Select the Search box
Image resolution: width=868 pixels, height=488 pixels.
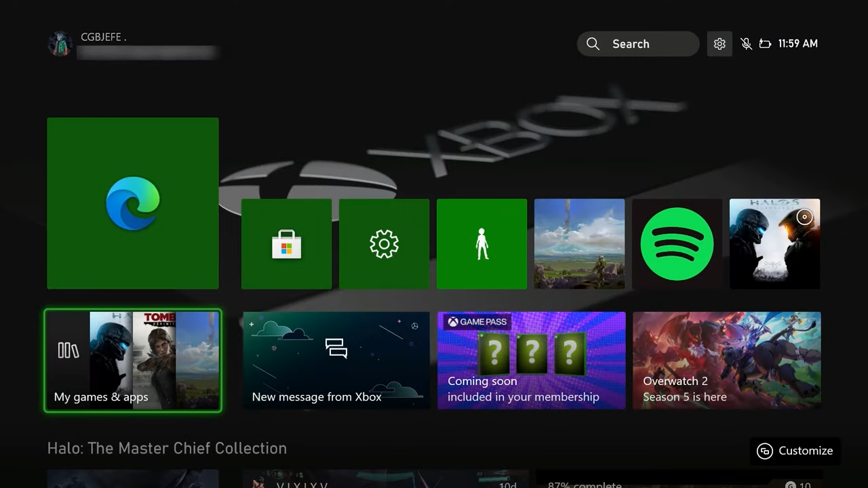638,44
